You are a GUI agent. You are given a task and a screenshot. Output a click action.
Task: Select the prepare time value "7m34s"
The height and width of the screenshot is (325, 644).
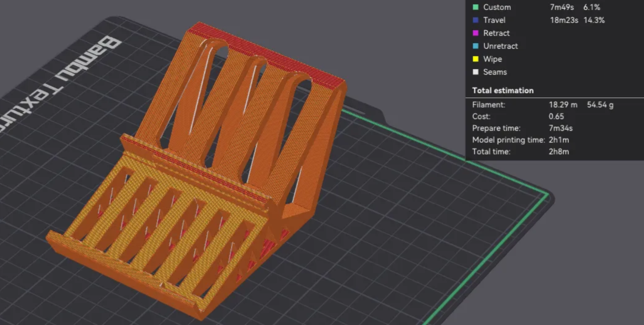(561, 128)
